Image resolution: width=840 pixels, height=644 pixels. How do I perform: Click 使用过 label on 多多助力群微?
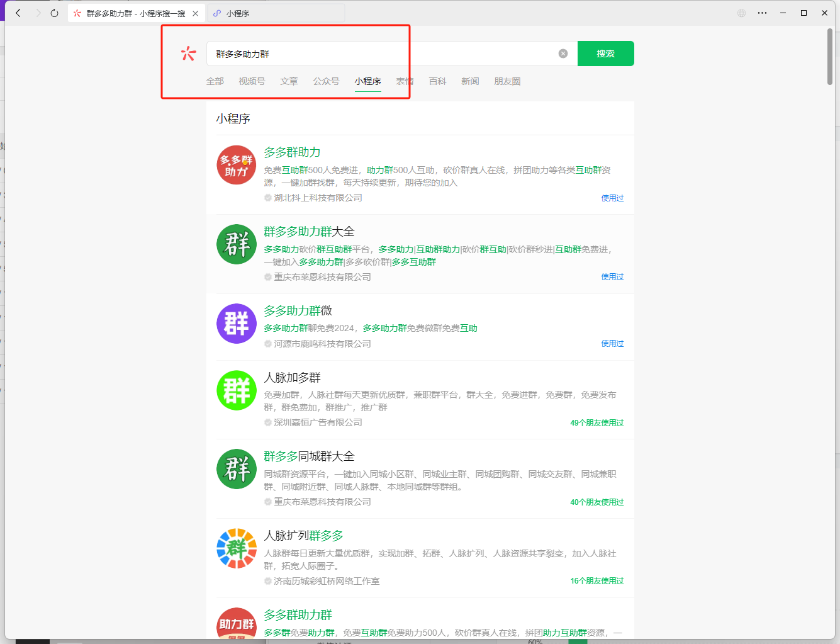612,344
